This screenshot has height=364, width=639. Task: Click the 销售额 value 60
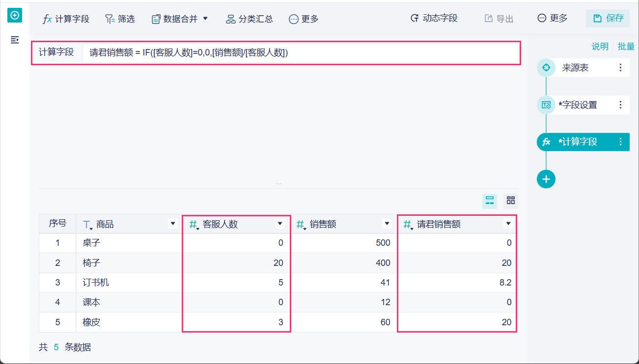tap(385, 322)
